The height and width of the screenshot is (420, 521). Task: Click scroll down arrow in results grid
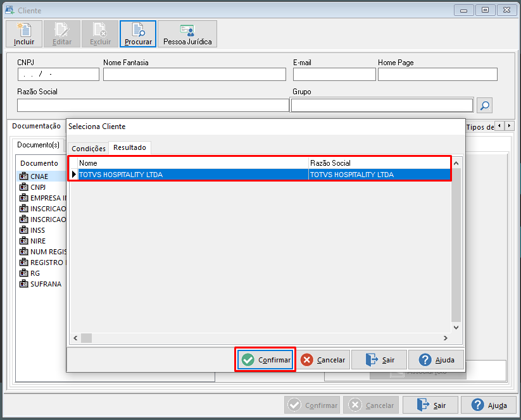[x=456, y=328]
